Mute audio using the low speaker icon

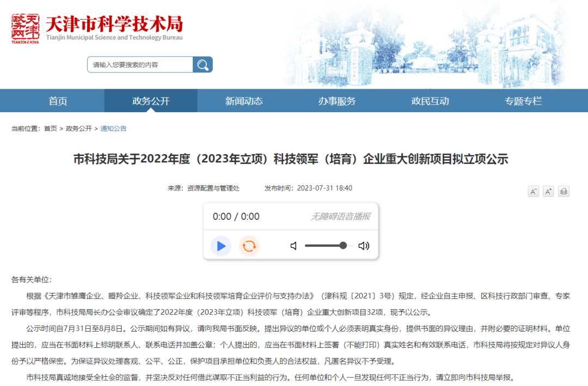[x=293, y=246]
